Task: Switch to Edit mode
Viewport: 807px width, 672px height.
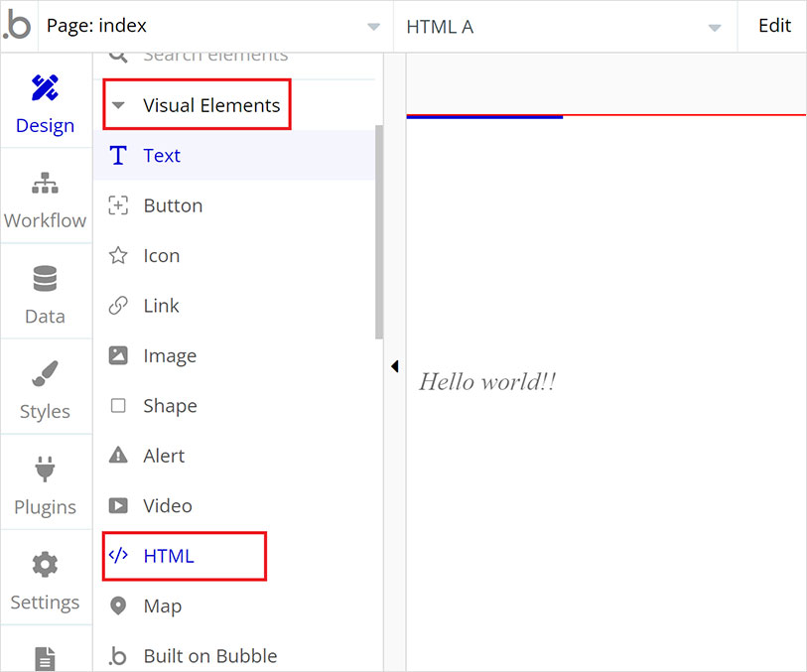Action: [773, 26]
